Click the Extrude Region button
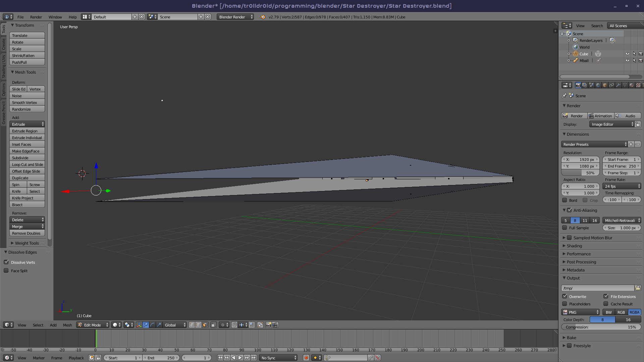This screenshot has height=362, width=644. click(x=27, y=131)
